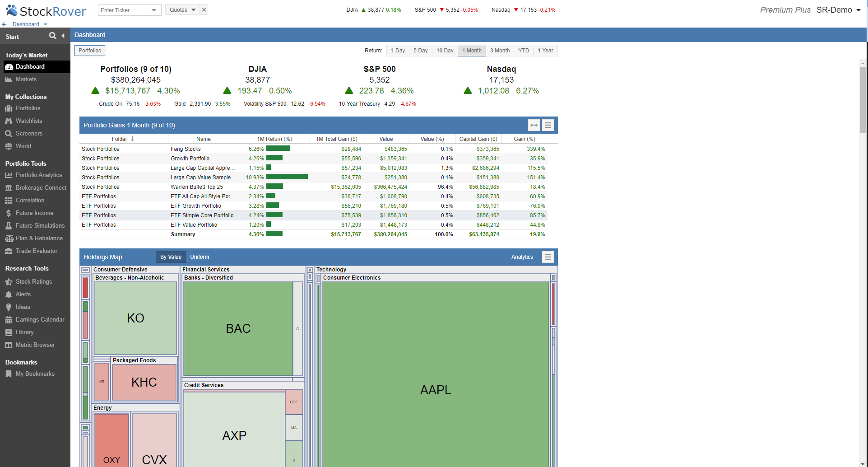Image resolution: width=868 pixels, height=467 pixels.
Task: Open Holdings Map panel menu icon
Action: pos(548,257)
